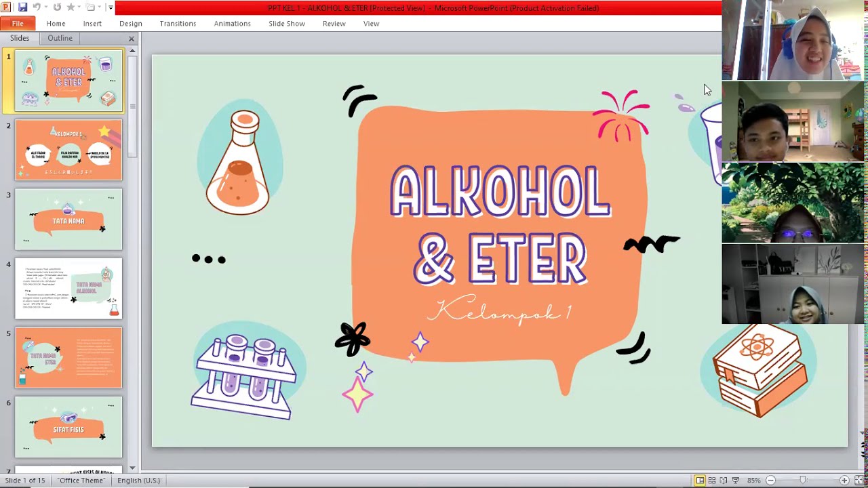Select the & ETER title text on slide
Screen dimensions: 868x488
pyautogui.click(x=500, y=259)
